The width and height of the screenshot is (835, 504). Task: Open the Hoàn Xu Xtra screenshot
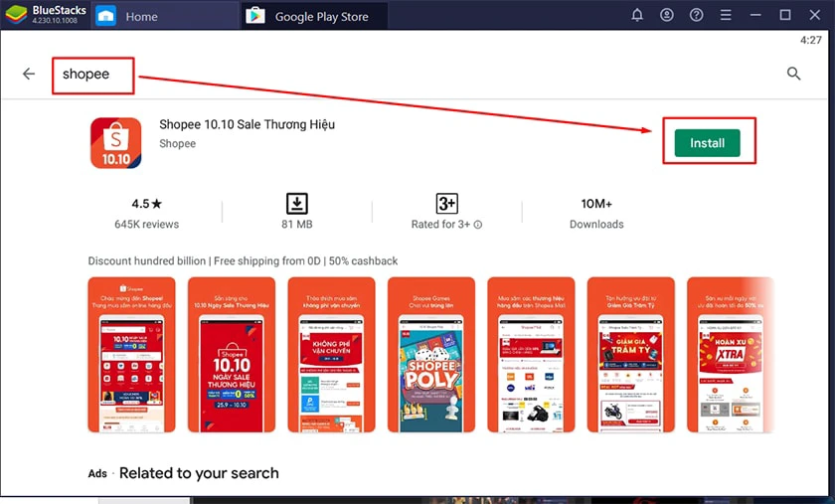(730, 354)
